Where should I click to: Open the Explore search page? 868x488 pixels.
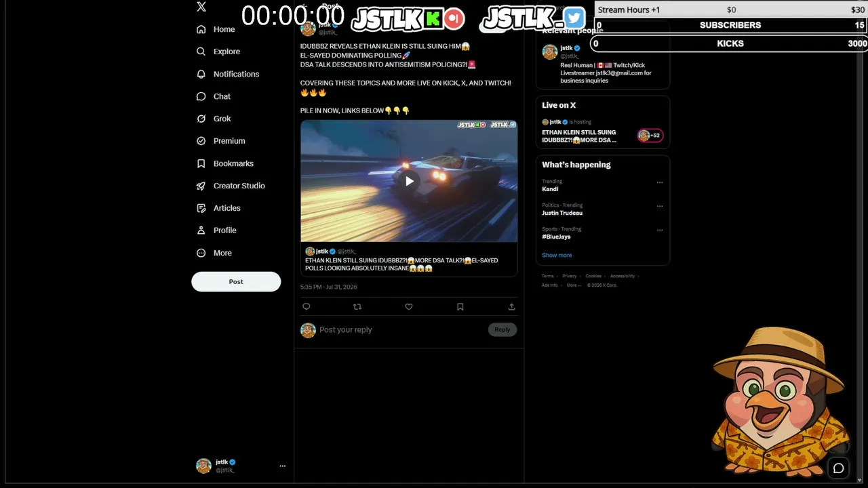click(218, 52)
